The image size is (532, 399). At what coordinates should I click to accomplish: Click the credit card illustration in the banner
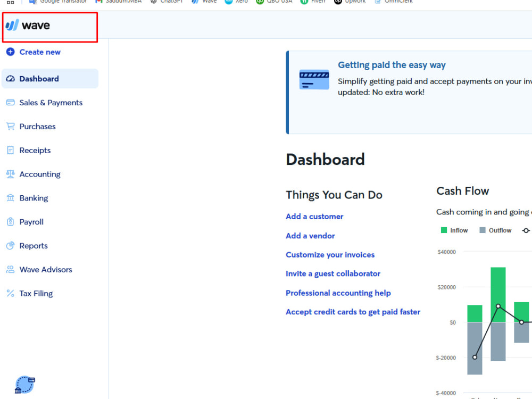tap(314, 79)
